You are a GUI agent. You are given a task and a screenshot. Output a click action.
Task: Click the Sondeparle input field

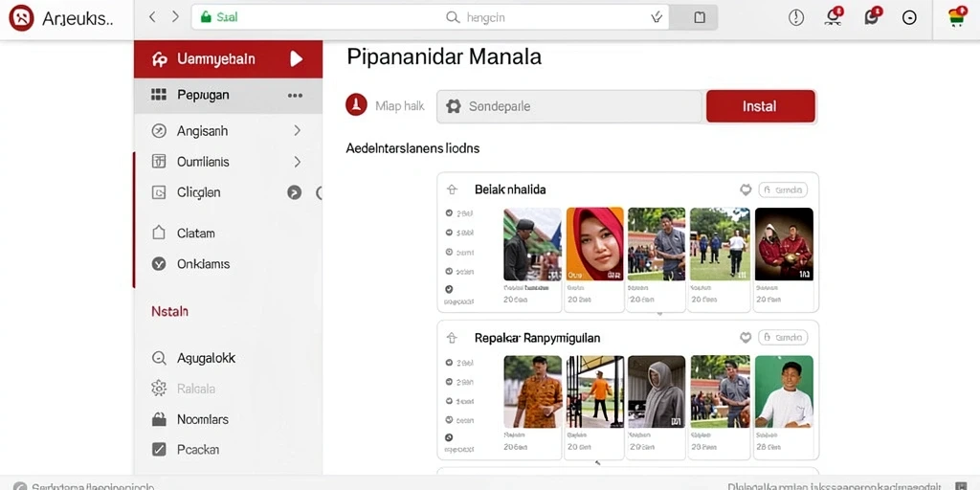569,106
